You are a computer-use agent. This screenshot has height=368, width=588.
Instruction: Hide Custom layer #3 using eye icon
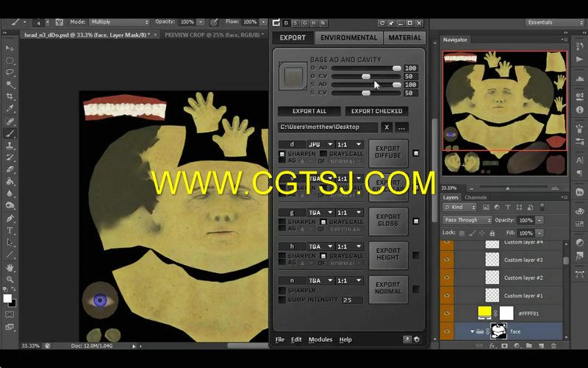[447, 260]
